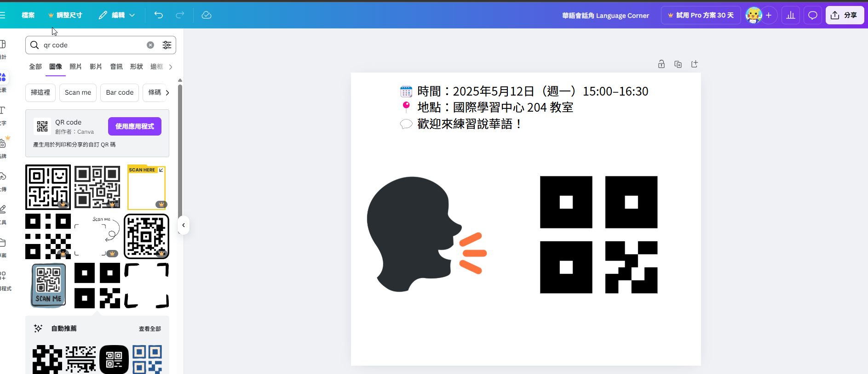The height and width of the screenshot is (374, 868).
Task: Clear the qr code search text
Action: coord(150,45)
